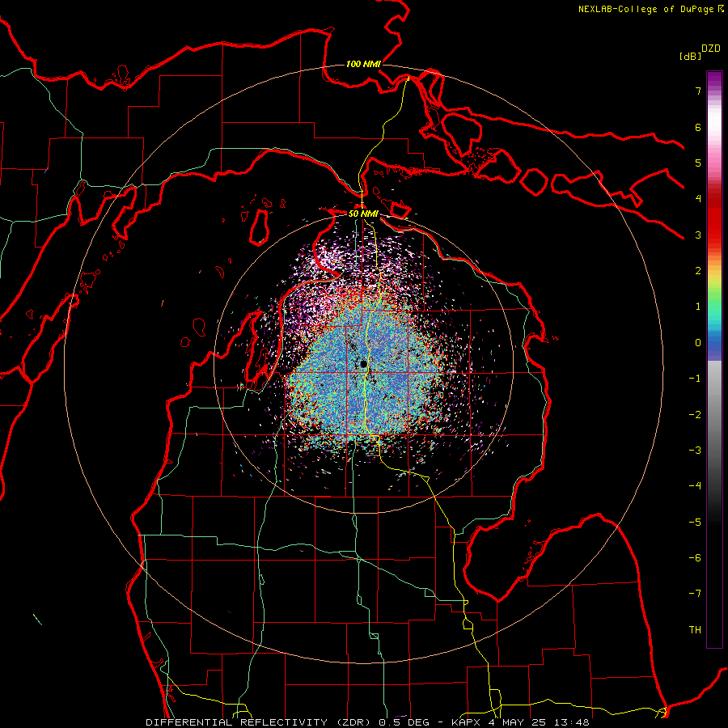Image resolution: width=728 pixels, height=728 pixels.
Task: Click the 5 value on color scale
Action: (698, 163)
